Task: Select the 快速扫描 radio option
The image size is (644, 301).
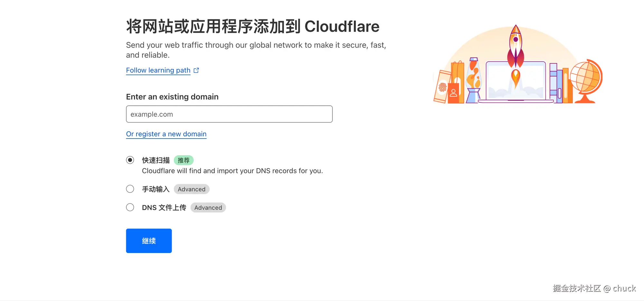Action: (x=130, y=160)
